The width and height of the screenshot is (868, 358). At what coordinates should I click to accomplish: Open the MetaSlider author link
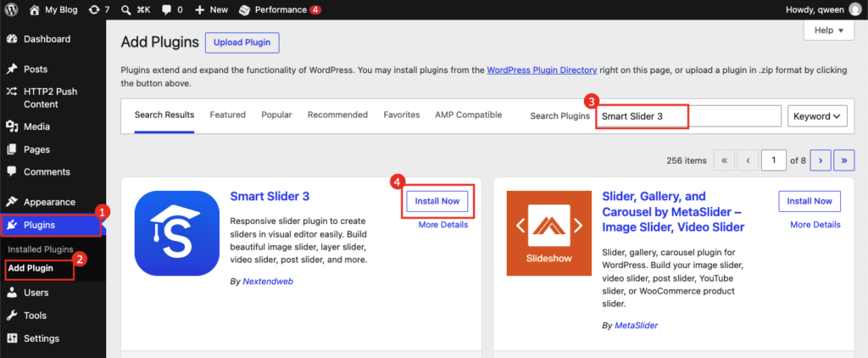coord(636,326)
